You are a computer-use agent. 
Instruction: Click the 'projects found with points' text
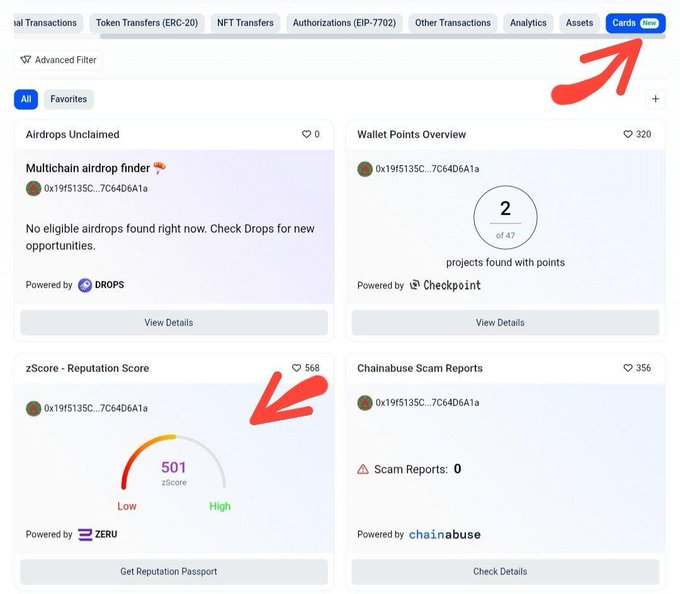(505, 262)
